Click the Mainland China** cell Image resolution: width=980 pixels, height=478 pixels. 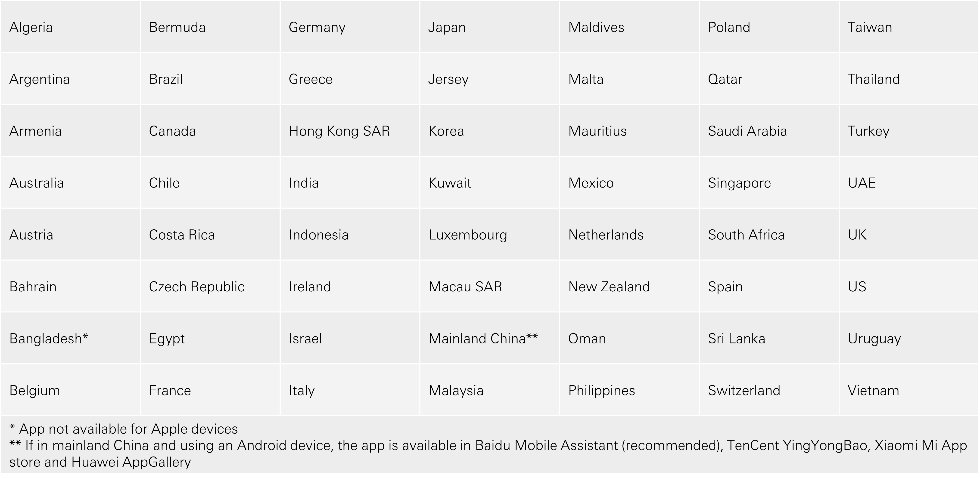(x=490, y=338)
